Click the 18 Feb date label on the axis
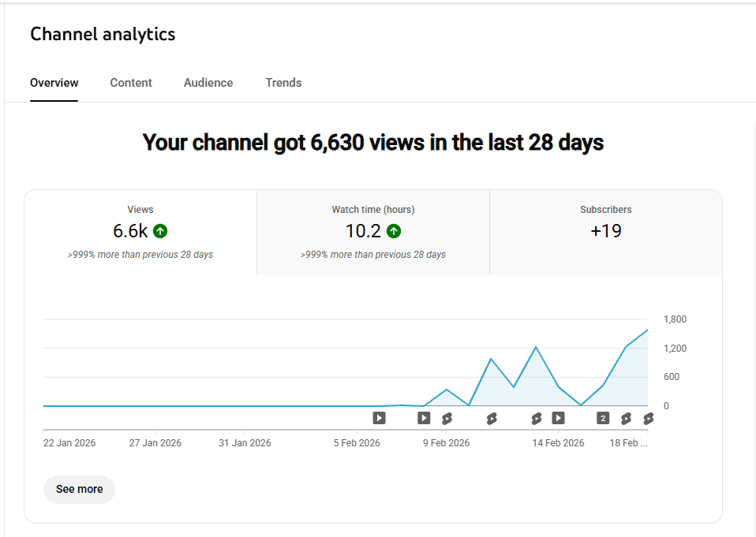The width and height of the screenshot is (756, 537). (x=629, y=442)
